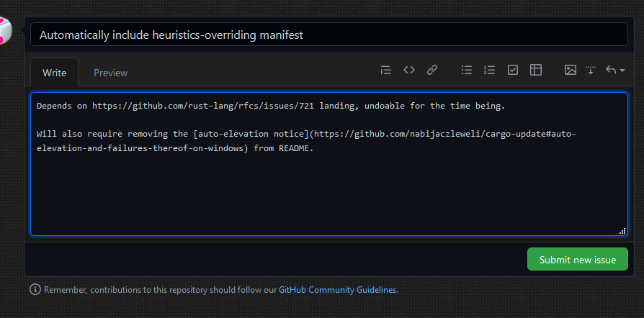Click the image upload icon
Screen dimensions: 644x318
tap(571, 70)
